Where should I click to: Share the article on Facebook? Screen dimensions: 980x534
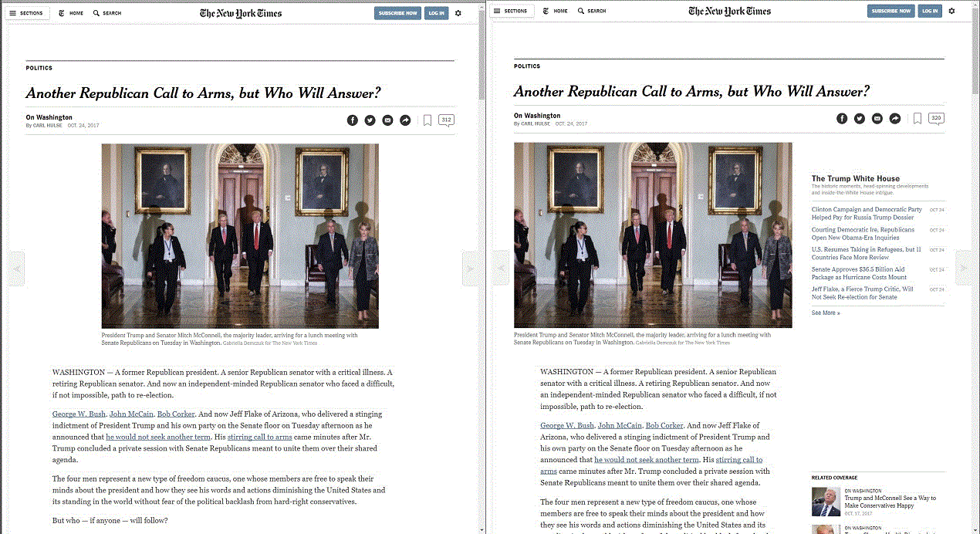pos(353,120)
